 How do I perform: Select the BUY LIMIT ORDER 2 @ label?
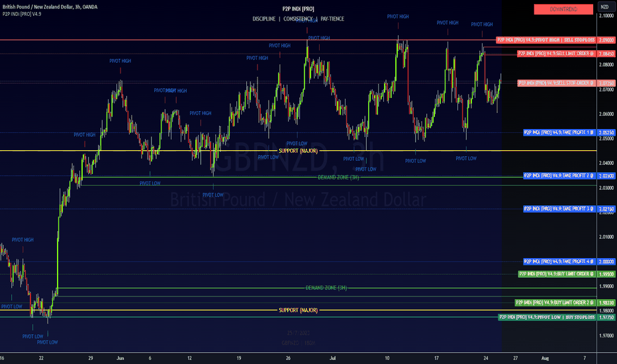(555, 302)
